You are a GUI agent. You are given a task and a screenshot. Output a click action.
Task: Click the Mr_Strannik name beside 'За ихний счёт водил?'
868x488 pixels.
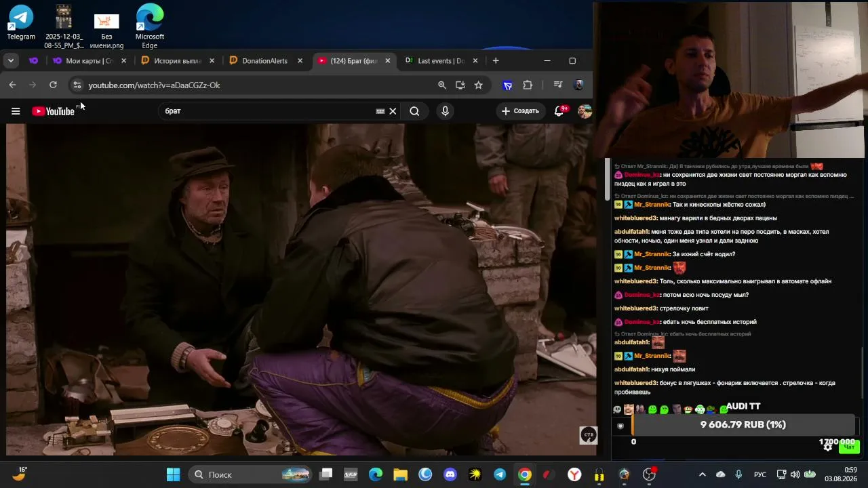pos(652,254)
